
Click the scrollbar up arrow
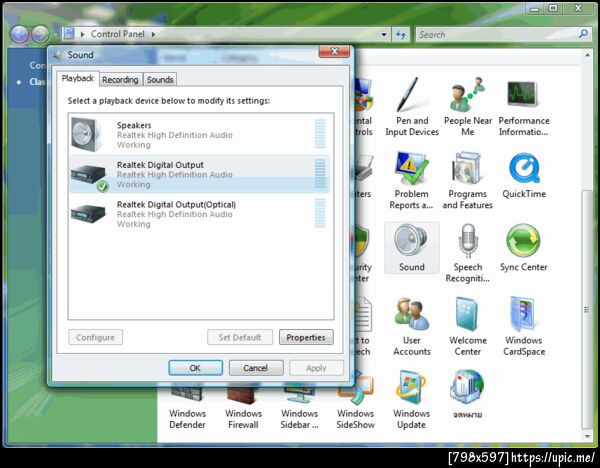click(587, 55)
